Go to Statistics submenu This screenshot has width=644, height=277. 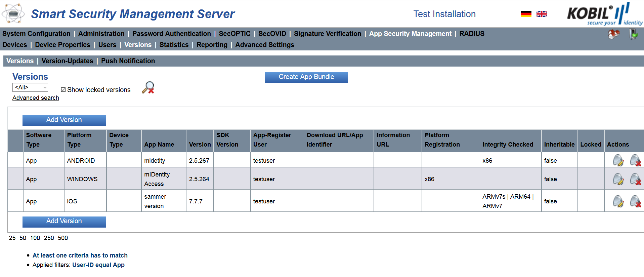[x=174, y=45]
